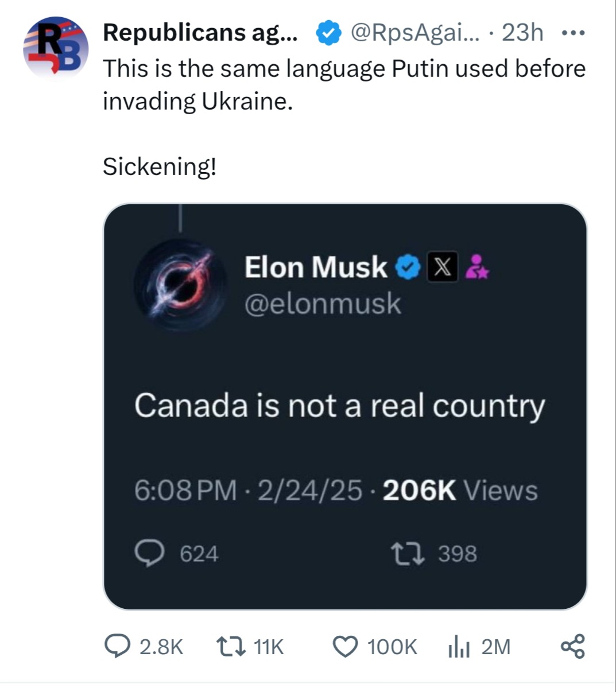Image resolution: width=616 pixels, height=692 pixels.
Task: Click the 398 retweet icon in quoted tweet
Action: click(408, 554)
